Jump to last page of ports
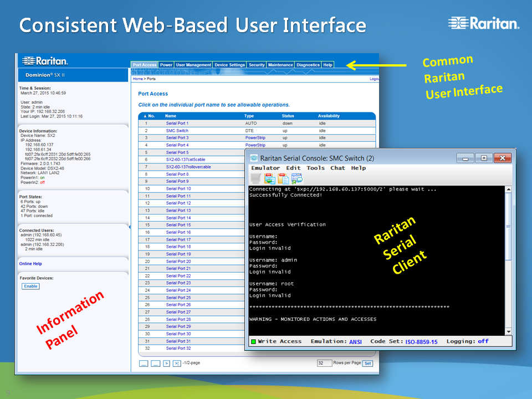This screenshot has width=532, height=399. click(176, 363)
